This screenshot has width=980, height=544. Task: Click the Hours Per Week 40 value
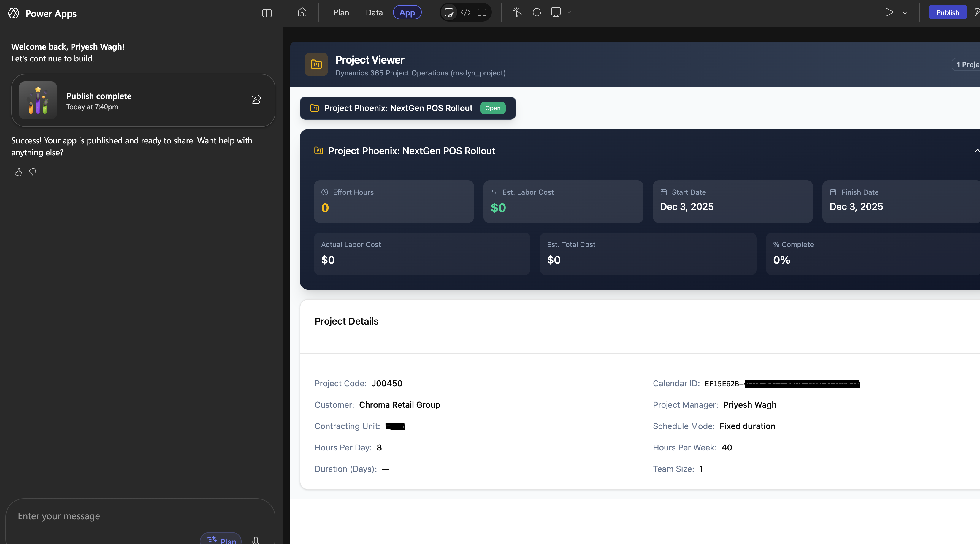727,447
